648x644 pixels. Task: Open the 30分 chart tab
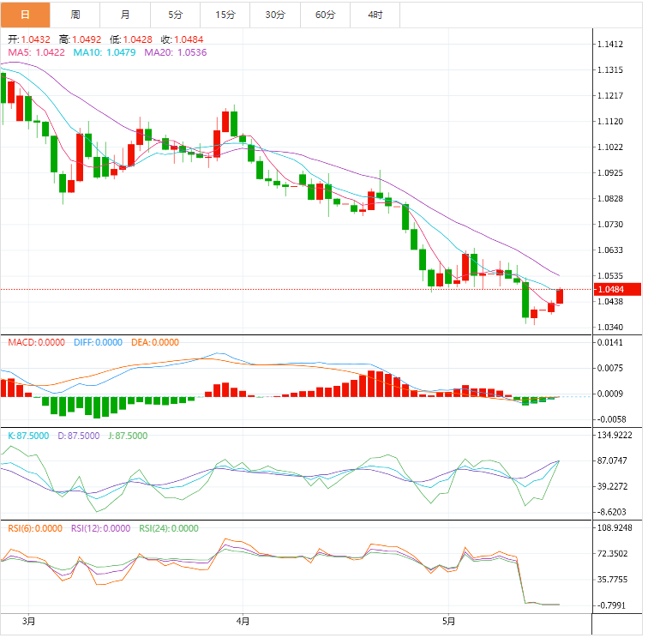pyautogui.click(x=275, y=15)
